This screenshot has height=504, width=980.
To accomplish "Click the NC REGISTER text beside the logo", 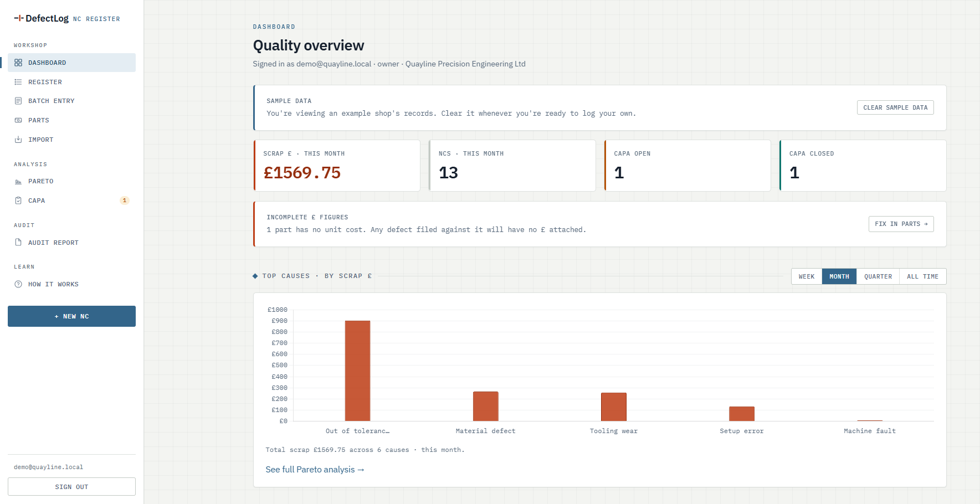I will click(96, 19).
